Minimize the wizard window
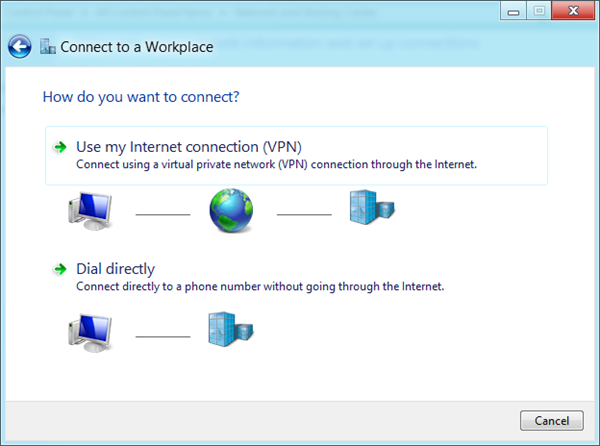Viewport: 600px width, 446px height. click(513, 11)
